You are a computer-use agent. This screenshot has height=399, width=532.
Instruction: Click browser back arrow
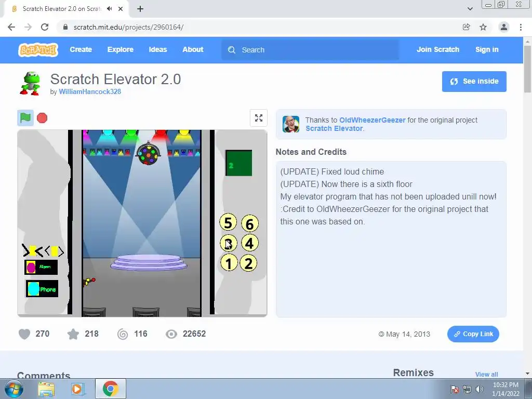pos(11,27)
